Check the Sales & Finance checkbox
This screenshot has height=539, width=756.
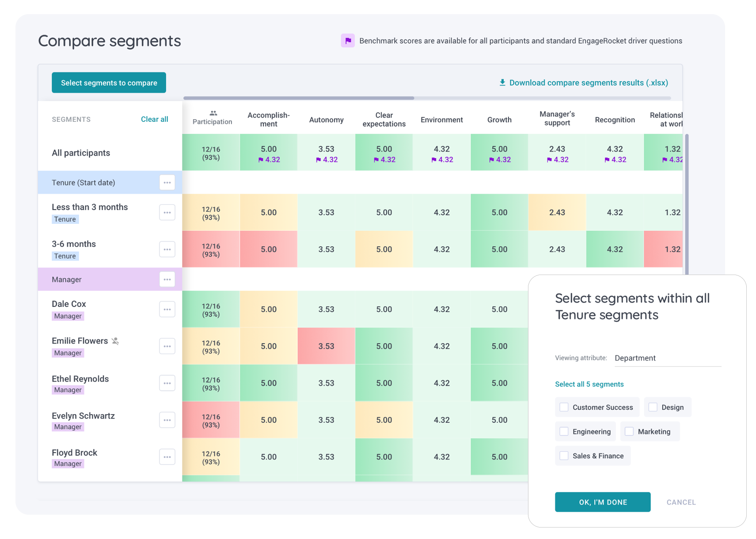click(x=564, y=456)
